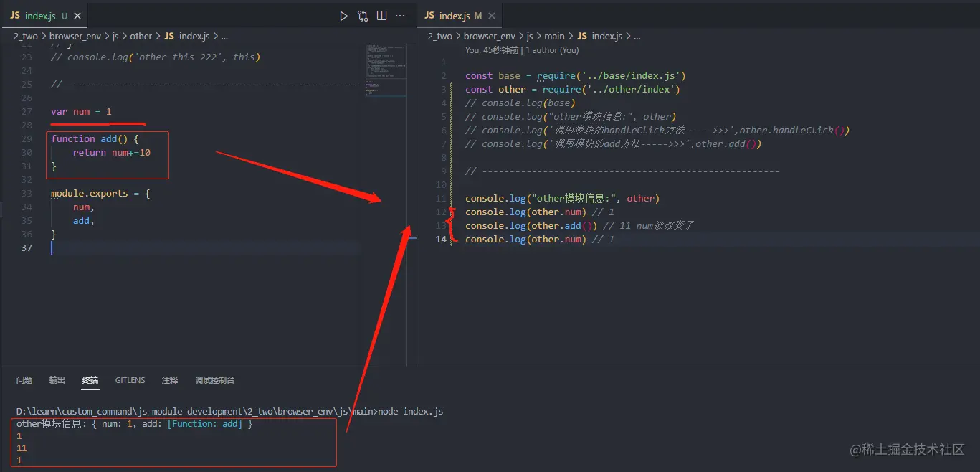The height and width of the screenshot is (472, 980).
Task: Click line number 37 in left editor
Action: [x=27, y=248]
